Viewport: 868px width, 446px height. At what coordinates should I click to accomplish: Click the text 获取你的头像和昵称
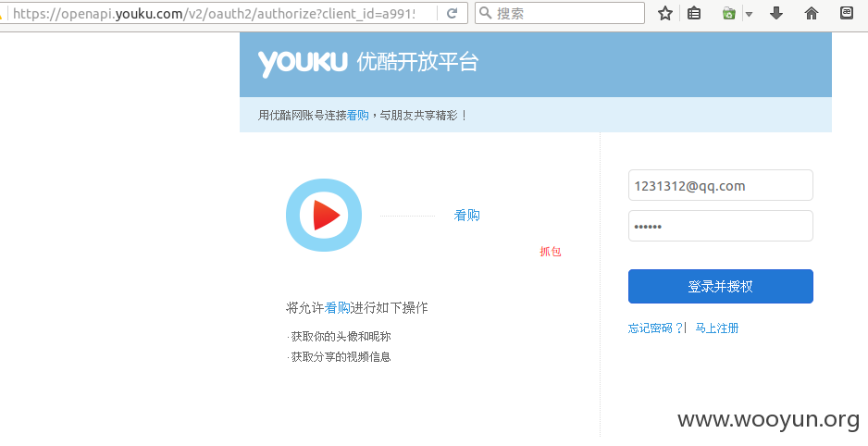click(x=341, y=337)
